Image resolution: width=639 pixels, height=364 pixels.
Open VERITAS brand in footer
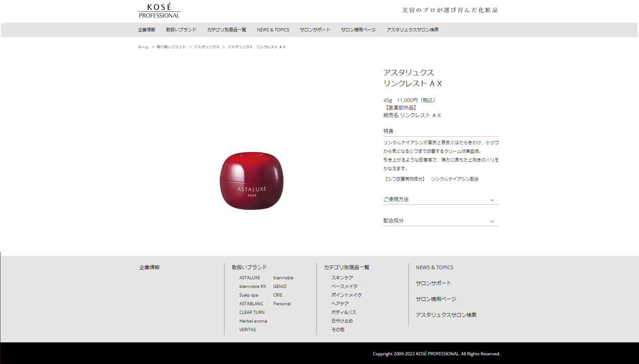247,330
